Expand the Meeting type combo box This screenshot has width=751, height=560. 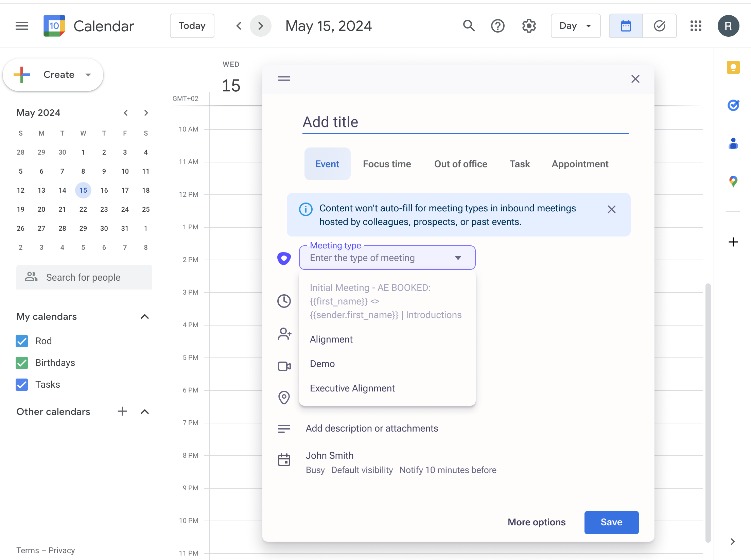[x=387, y=258]
